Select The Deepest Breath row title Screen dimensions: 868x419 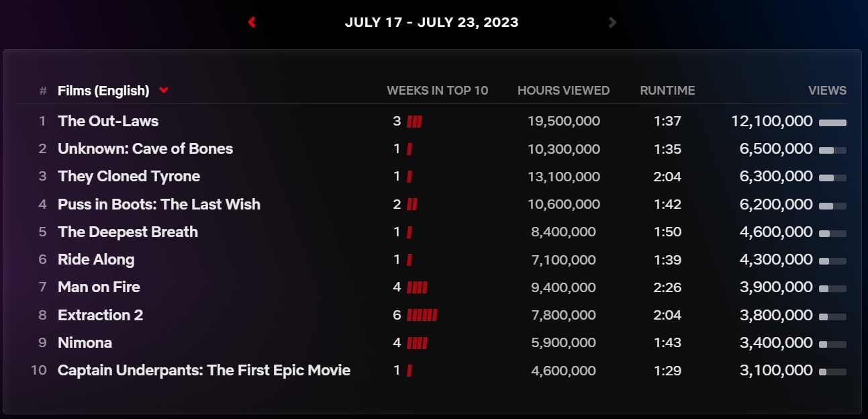coord(128,232)
